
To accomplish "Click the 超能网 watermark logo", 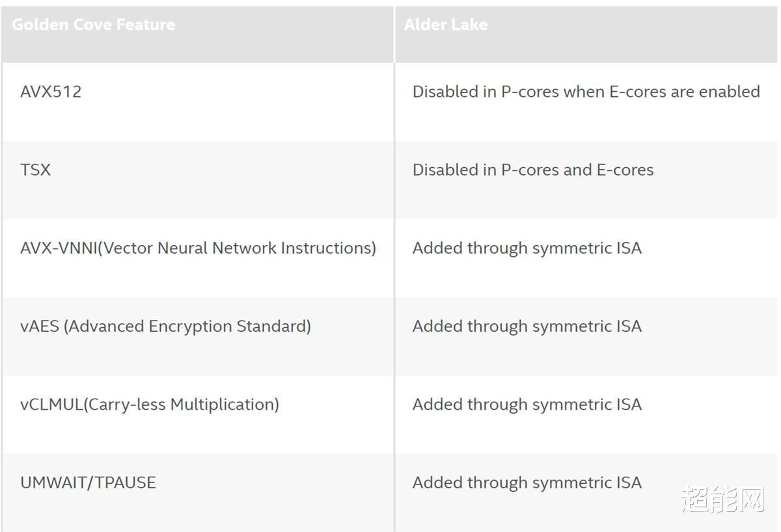I will [723, 499].
